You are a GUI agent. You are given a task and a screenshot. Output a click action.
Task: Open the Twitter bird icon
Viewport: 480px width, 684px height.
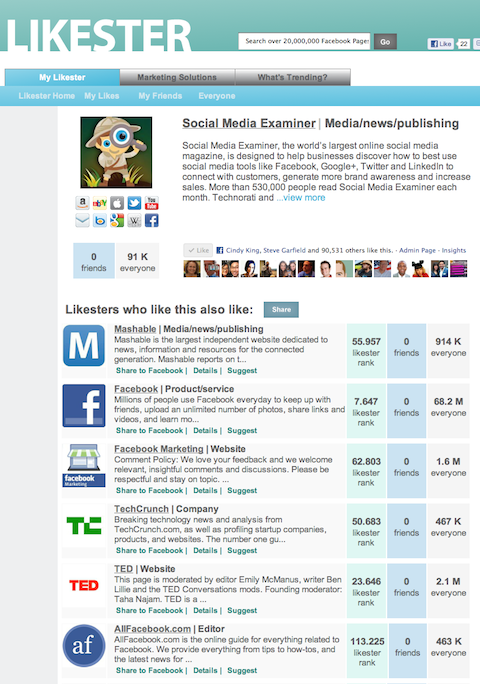click(134, 203)
